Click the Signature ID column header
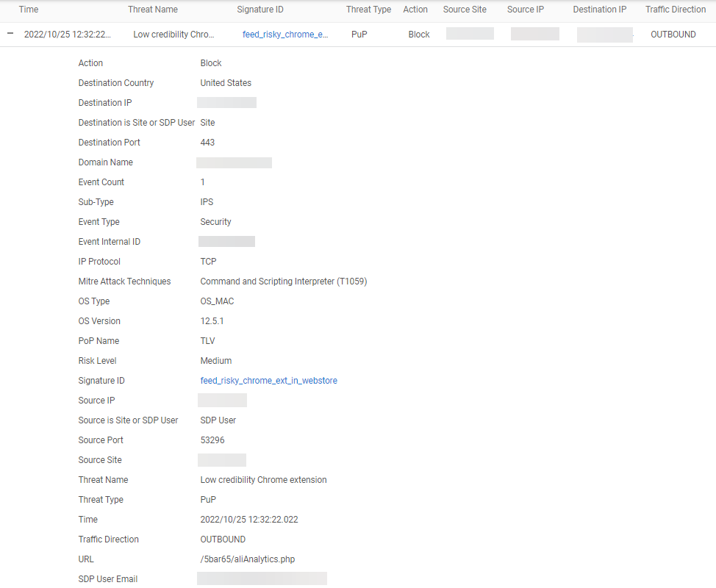The height and width of the screenshot is (588, 716). [x=260, y=10]
